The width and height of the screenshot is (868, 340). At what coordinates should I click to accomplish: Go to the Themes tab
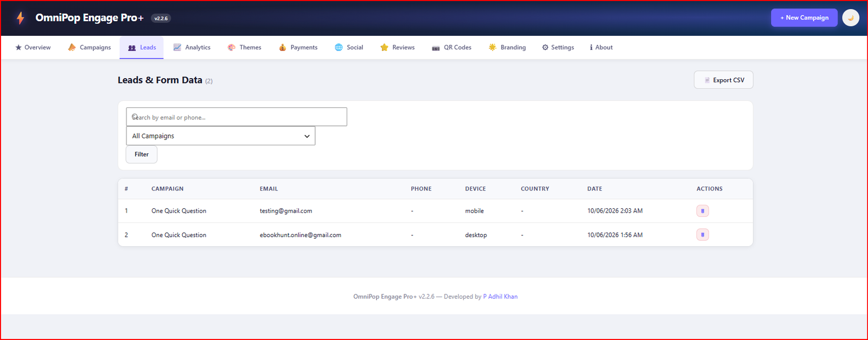coord(244,48)
